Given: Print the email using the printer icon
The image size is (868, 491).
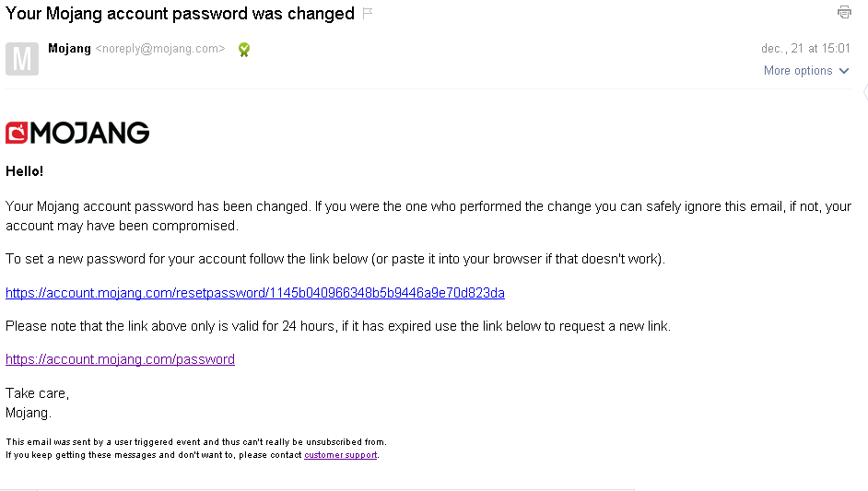Looking at the screenshot, I should point(843,12).
